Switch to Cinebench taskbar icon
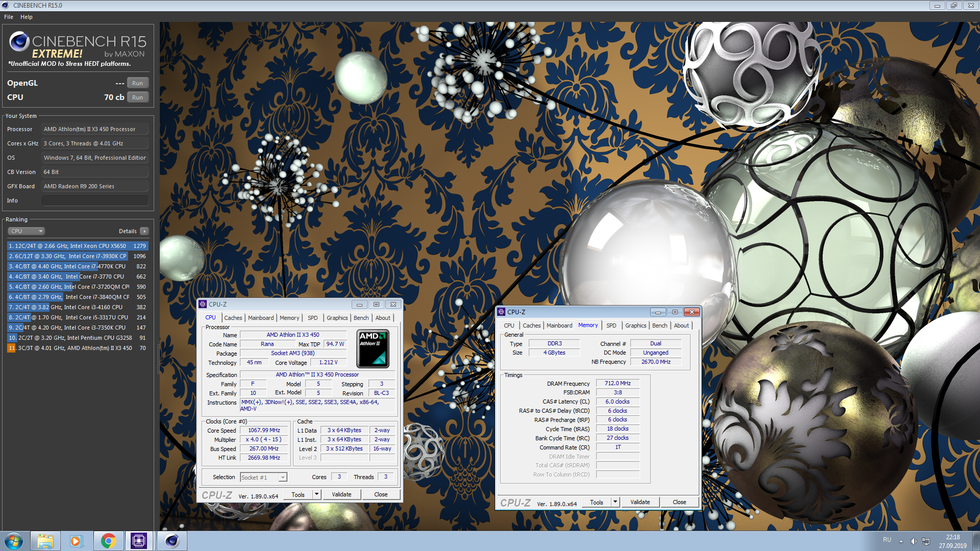980x551 pixels. coord(172,541)
